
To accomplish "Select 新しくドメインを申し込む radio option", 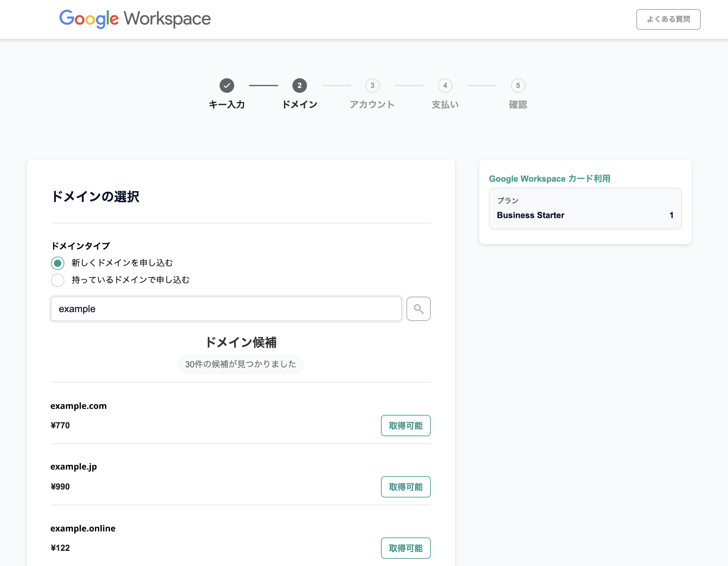I will [57, 263].
